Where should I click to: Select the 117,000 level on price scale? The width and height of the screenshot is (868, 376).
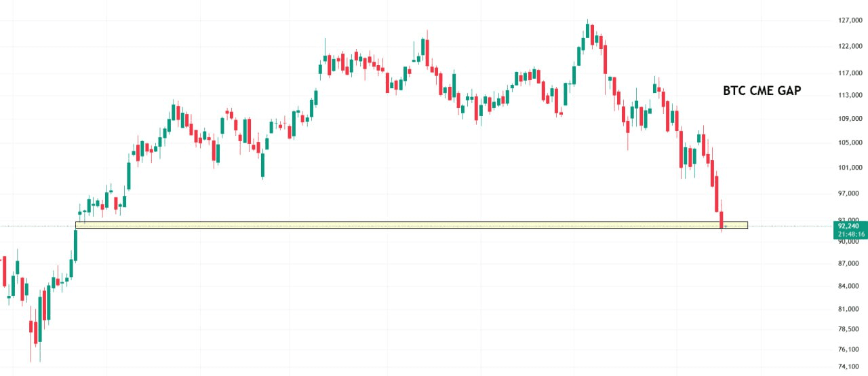click(x=850, y=73)
